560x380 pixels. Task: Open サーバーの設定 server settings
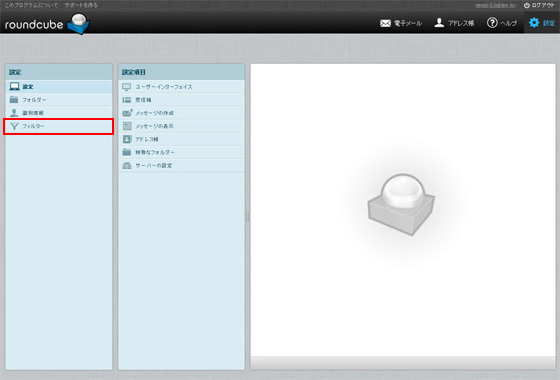coord(181,166)
